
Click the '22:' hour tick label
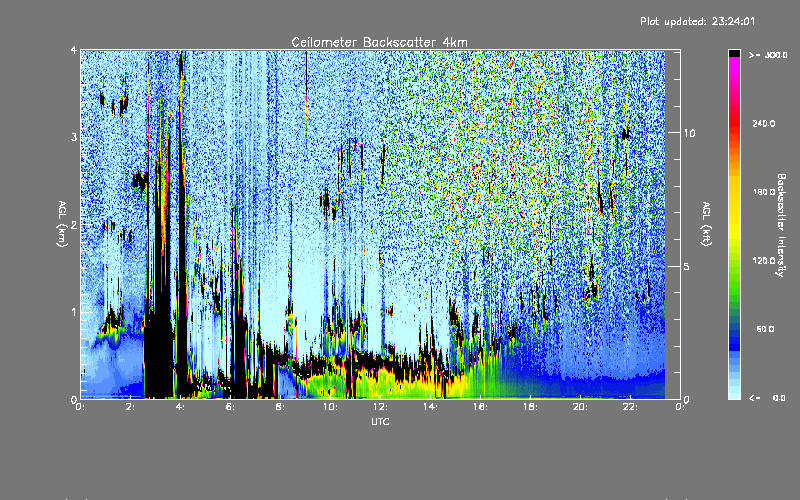pyautogui.click(x=630, y=407)
